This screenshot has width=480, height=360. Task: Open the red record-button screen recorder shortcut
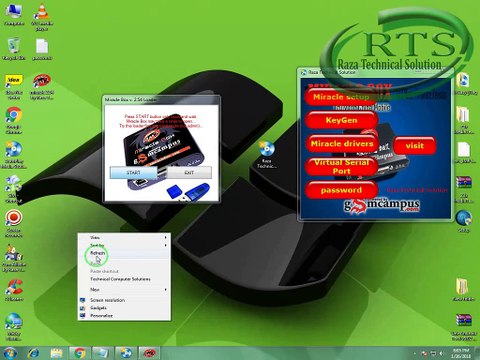pyautogui.click(x=14, y=223)
